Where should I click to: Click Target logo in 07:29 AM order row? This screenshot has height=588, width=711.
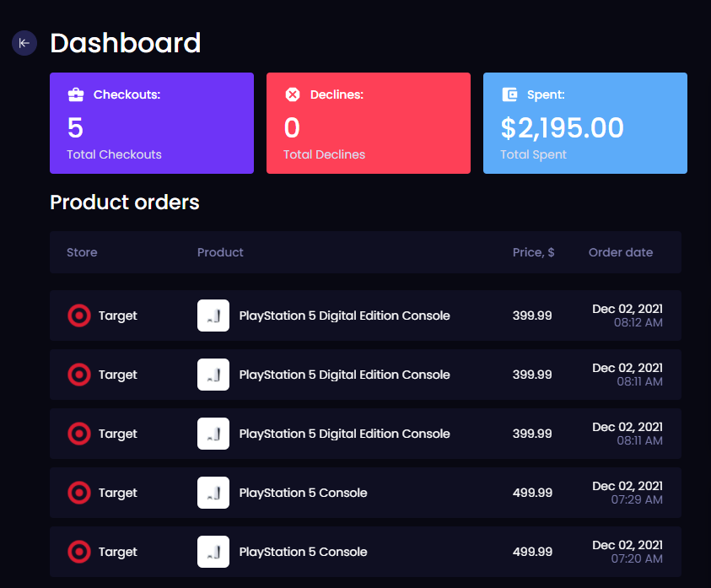79,493
